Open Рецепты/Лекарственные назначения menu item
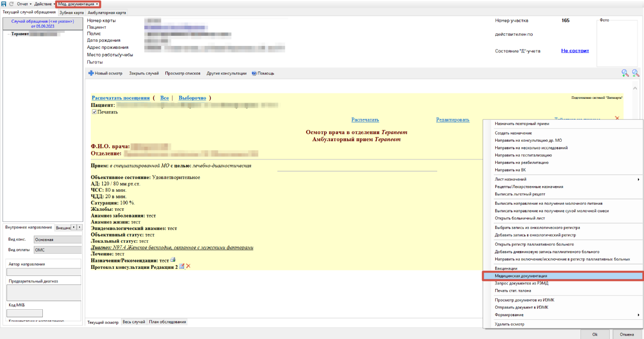 tap(563, 187)
